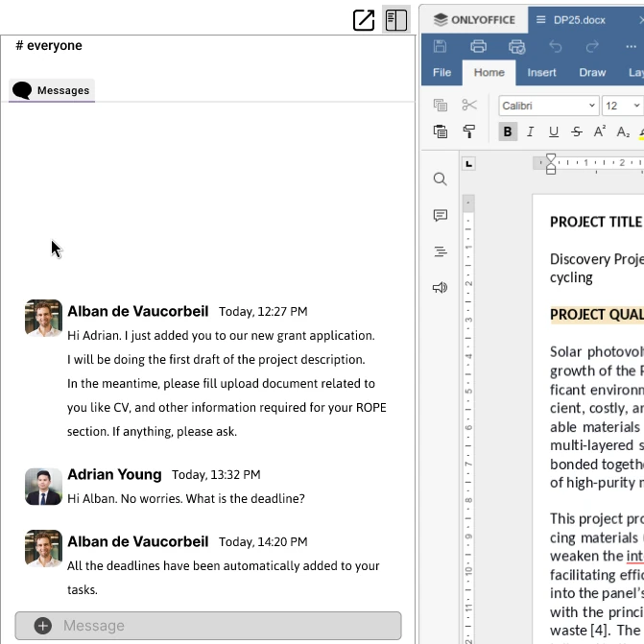Open chat in a new window
This screenshot has width=644, height=644.
364,20
